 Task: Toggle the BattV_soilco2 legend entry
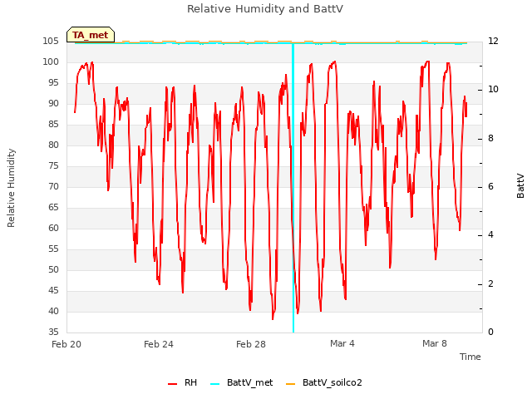[x=324, y=382]
